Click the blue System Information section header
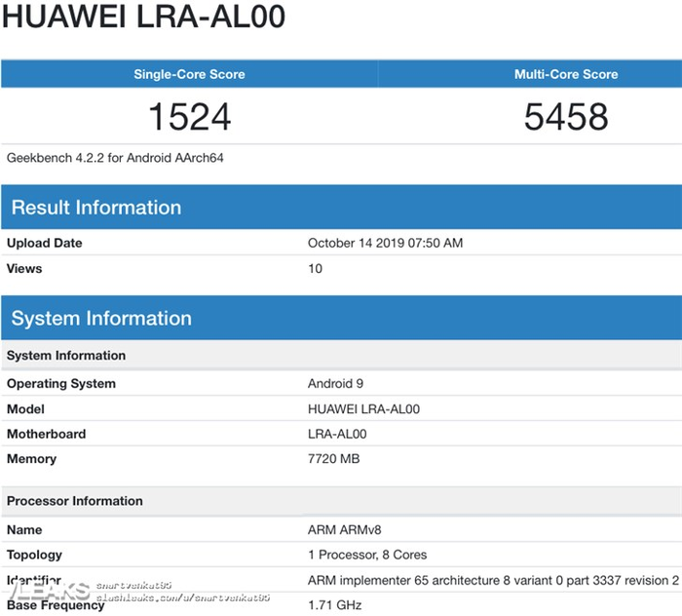 (341, 318)
